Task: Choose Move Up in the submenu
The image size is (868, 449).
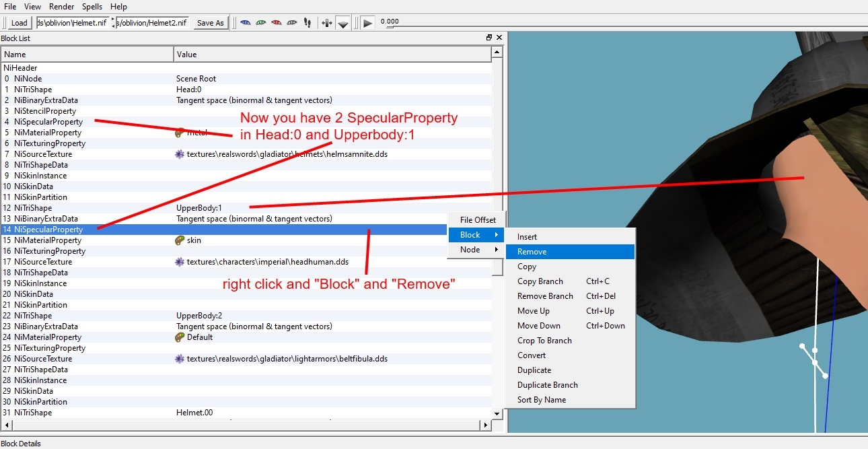Action: pos(570,311)
